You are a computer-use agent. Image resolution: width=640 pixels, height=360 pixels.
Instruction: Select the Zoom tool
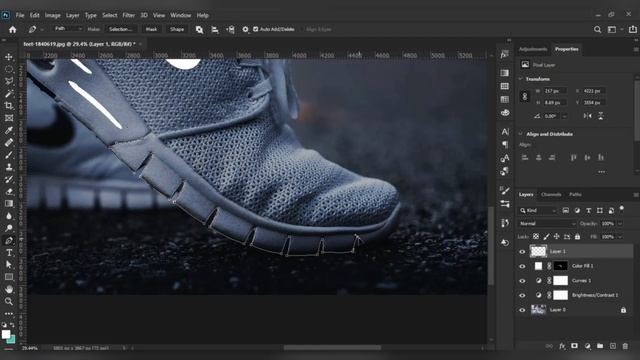point(9,301)
